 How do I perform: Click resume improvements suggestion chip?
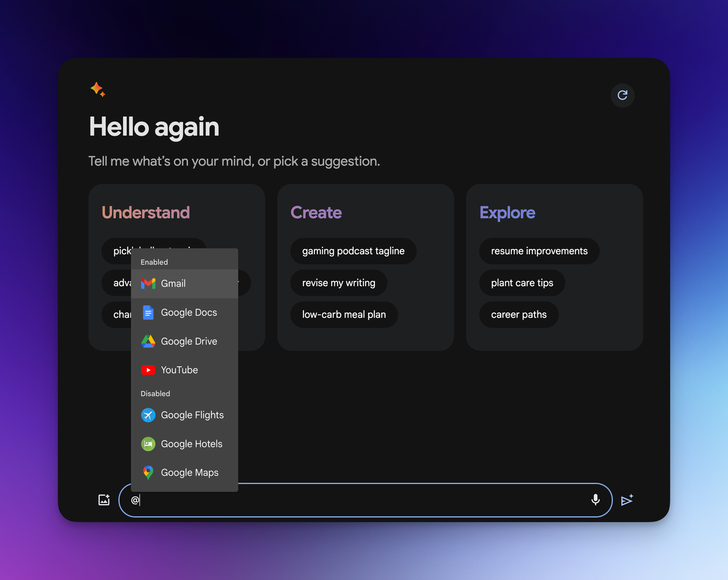click(x=539, y=251)
